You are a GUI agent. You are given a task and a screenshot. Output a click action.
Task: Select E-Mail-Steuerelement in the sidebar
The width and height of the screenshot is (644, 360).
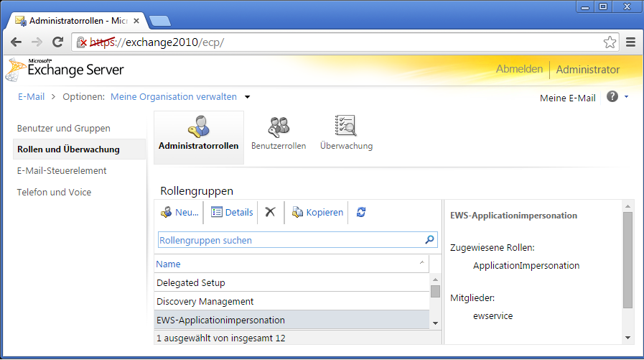click(62, 170)
